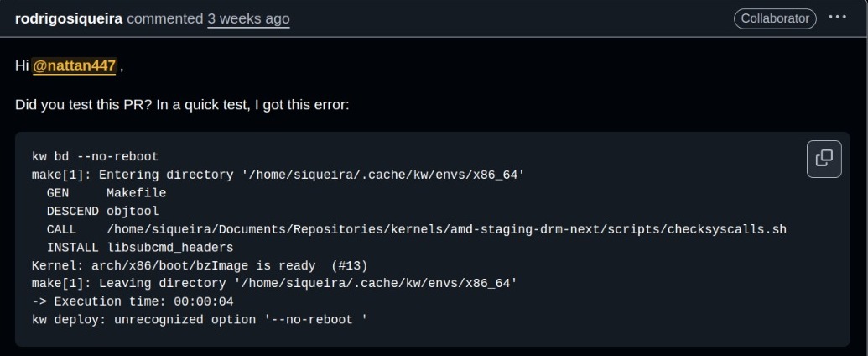
Task: Click the 'Execution time: 00:00:04' line
Action: (133, 301)
